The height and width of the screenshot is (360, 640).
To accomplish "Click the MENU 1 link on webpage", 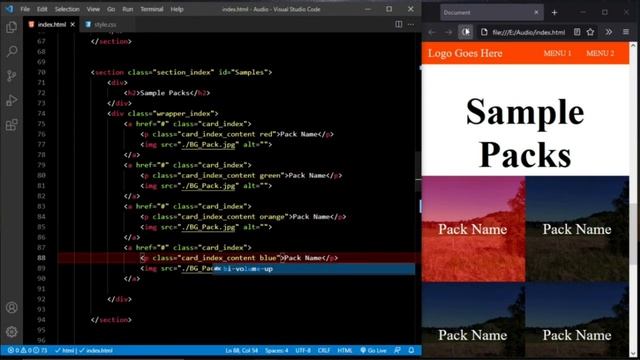I will click(x=557, y=53).
